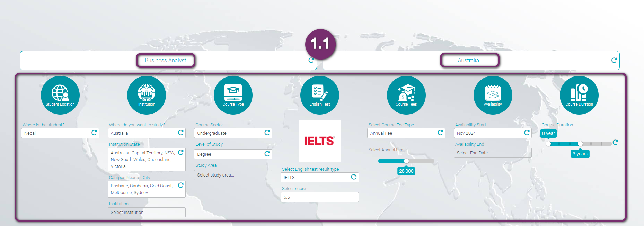644x226 pixels.
Task: Click the 3 years duration slider handle
Action: point(580,144)
